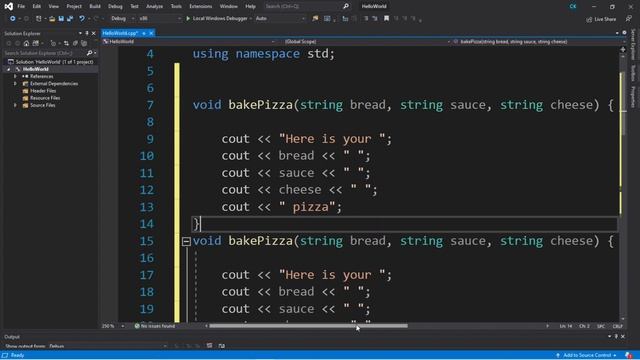640x360 pixels.
Task: Close the HelloWorld.cpp tab
Action: (151, 33)
